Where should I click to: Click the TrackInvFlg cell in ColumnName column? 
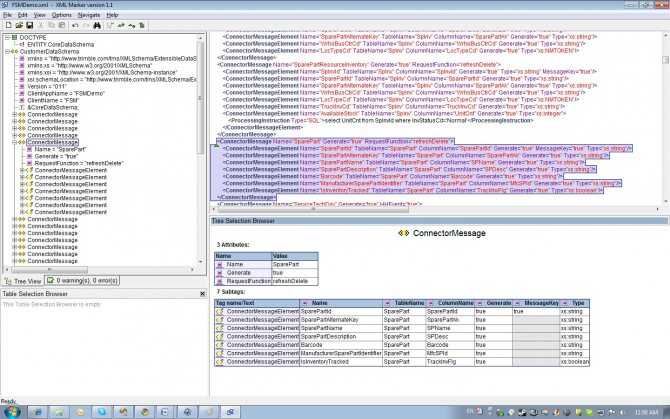(x=450, y=362)
